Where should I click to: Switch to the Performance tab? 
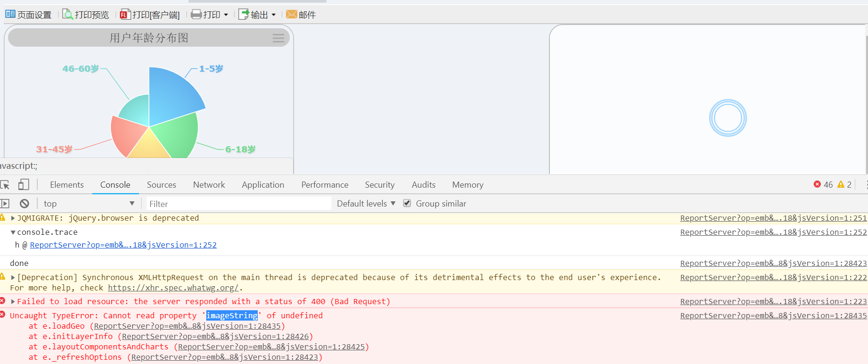point(325,185)
